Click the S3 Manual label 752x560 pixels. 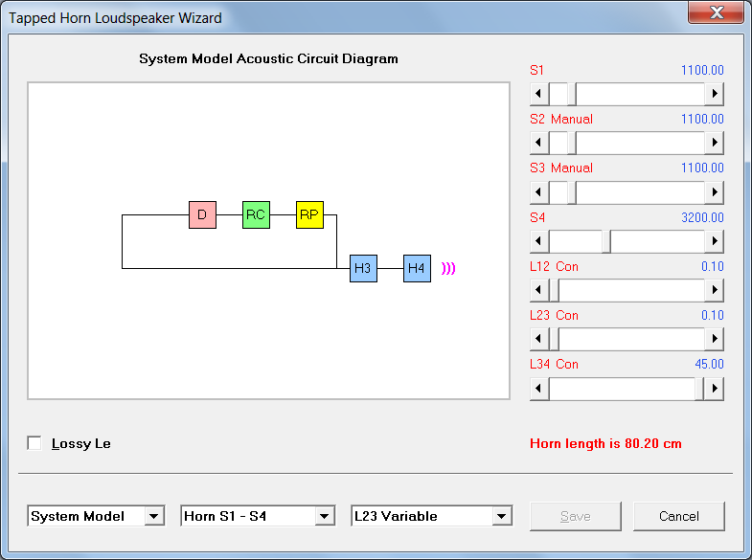point(561,168)
